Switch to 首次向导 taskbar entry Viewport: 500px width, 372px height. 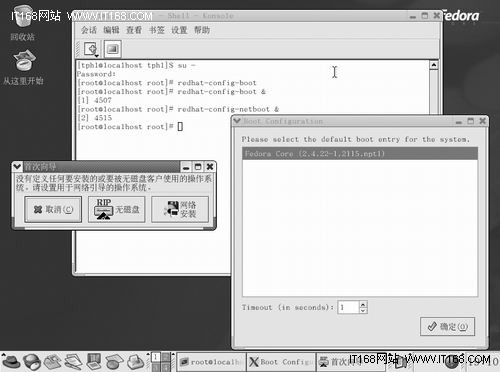[x=350, y=362]
